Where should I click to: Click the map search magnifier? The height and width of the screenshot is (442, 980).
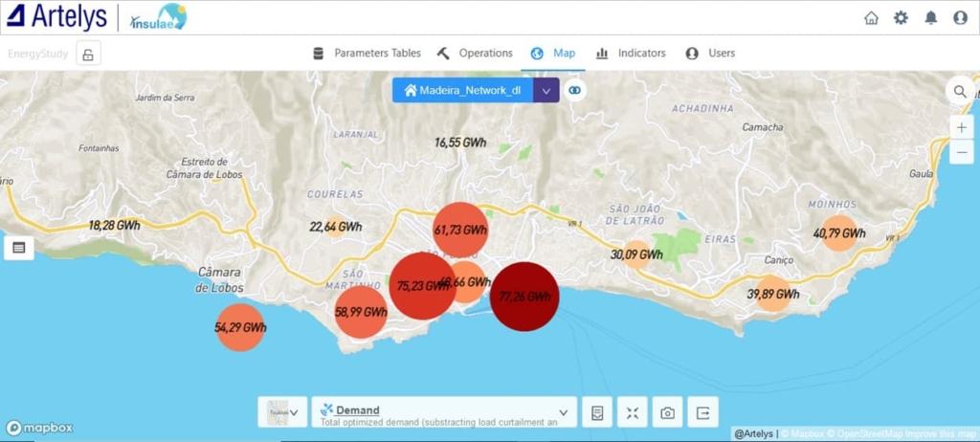coord(960,92)
